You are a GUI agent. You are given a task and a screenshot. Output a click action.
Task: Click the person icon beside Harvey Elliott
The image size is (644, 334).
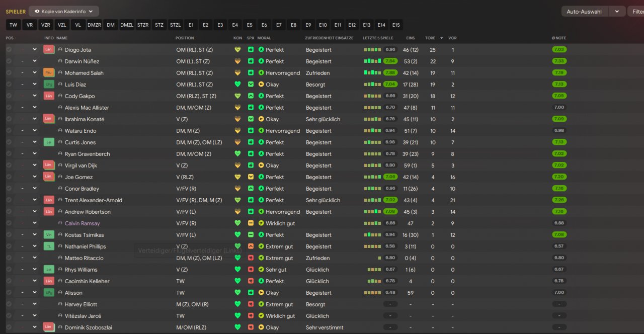pos(60,304)
